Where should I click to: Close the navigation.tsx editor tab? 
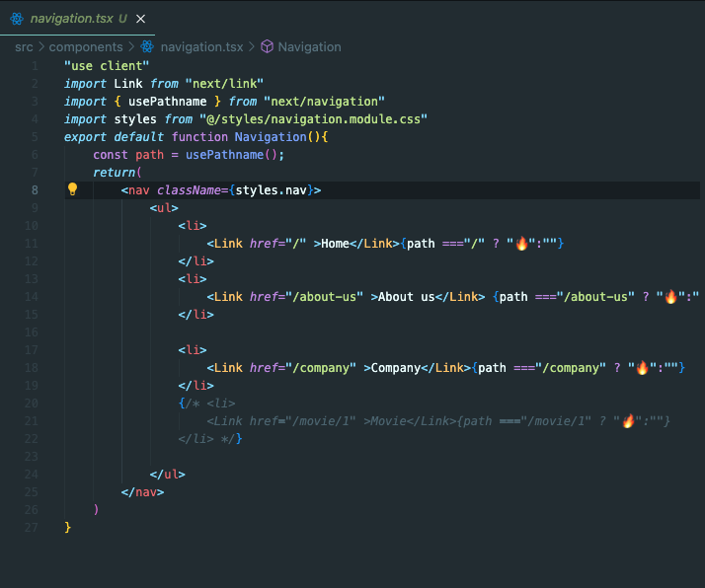(139, 18)
